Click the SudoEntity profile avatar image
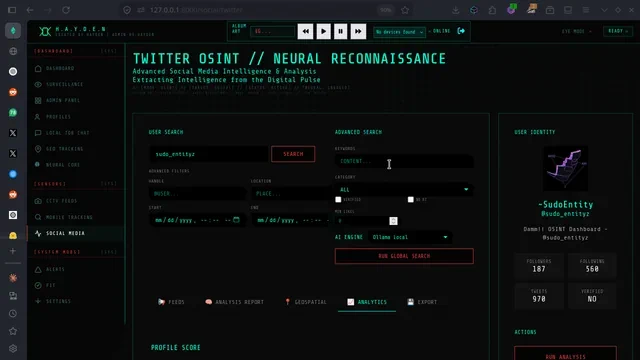 click(x=565, y=168)
